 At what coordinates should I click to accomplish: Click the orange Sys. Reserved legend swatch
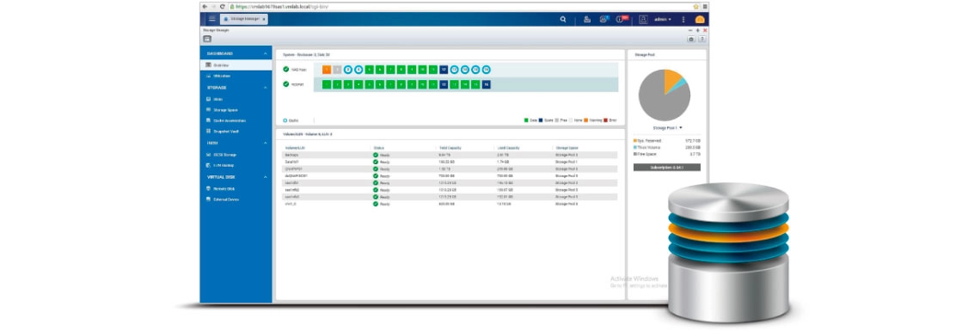635,140
